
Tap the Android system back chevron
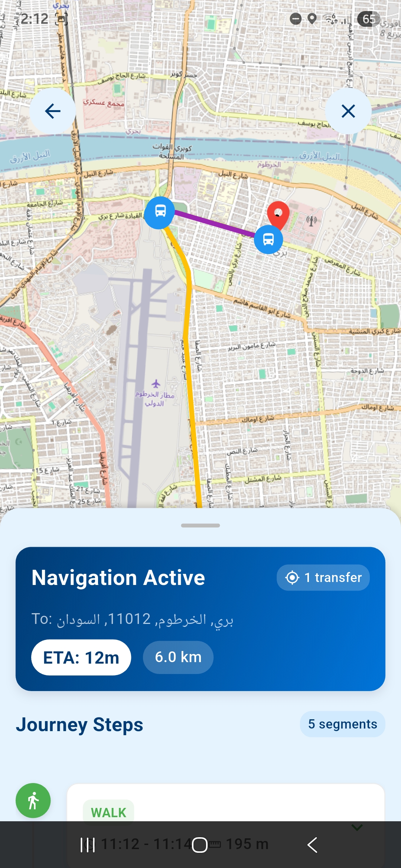(x=312, y=845)
